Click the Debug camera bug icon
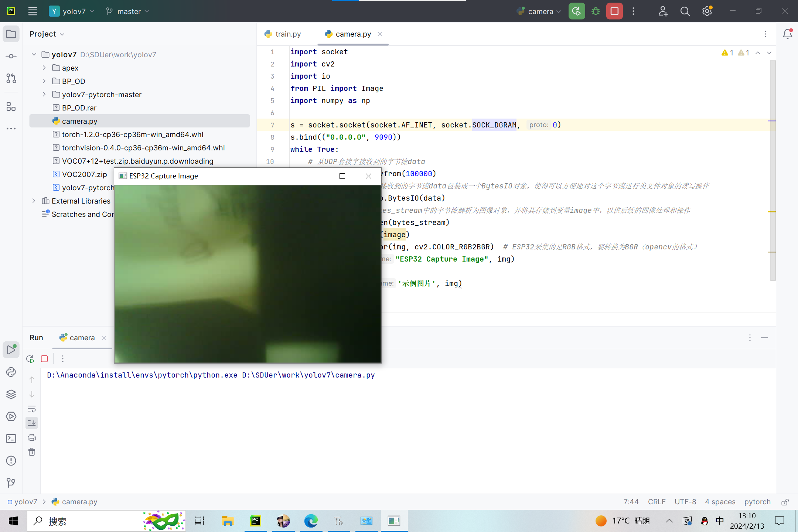 (x=596, y=11)
